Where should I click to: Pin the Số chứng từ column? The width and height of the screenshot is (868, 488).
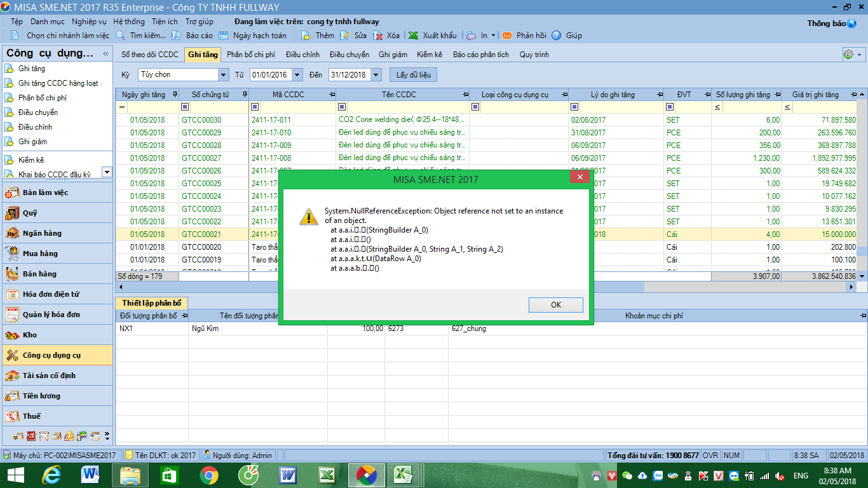244,95
